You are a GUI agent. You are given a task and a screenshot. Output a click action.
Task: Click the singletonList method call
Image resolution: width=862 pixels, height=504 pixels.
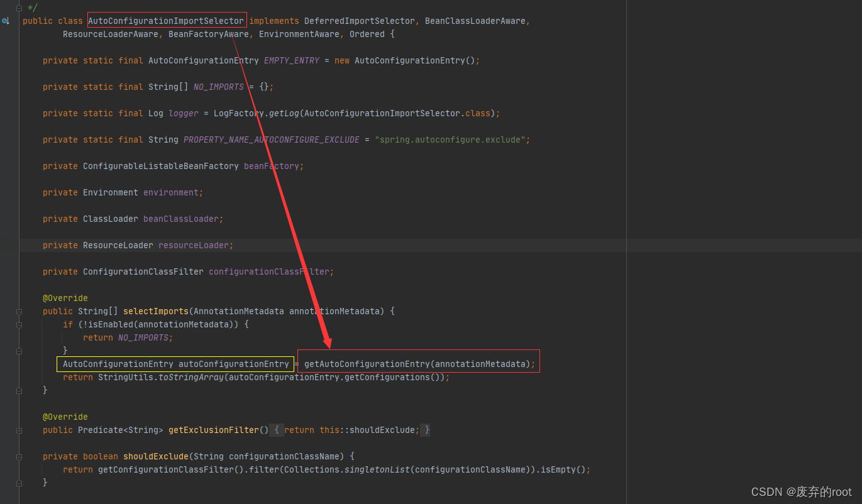click(x=377, y=469)
